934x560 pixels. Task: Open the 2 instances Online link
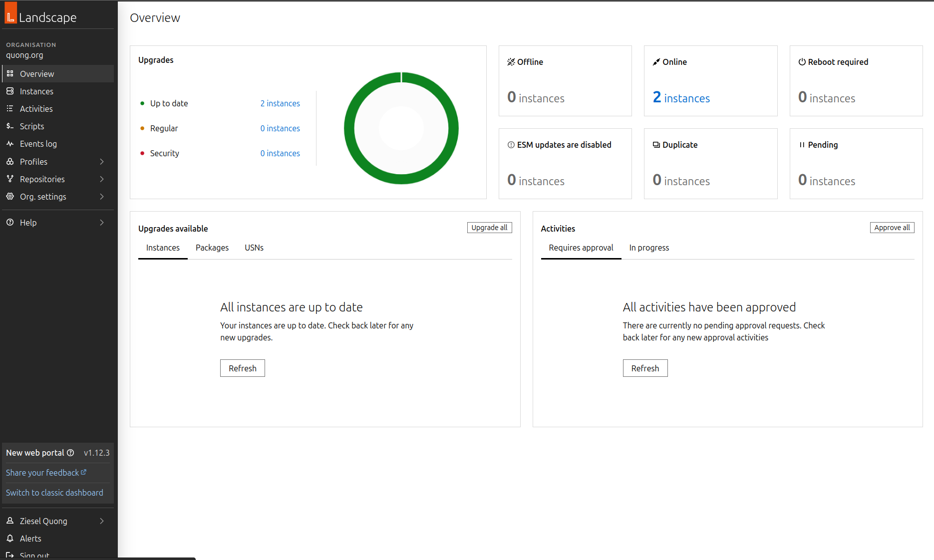point(681,98)
